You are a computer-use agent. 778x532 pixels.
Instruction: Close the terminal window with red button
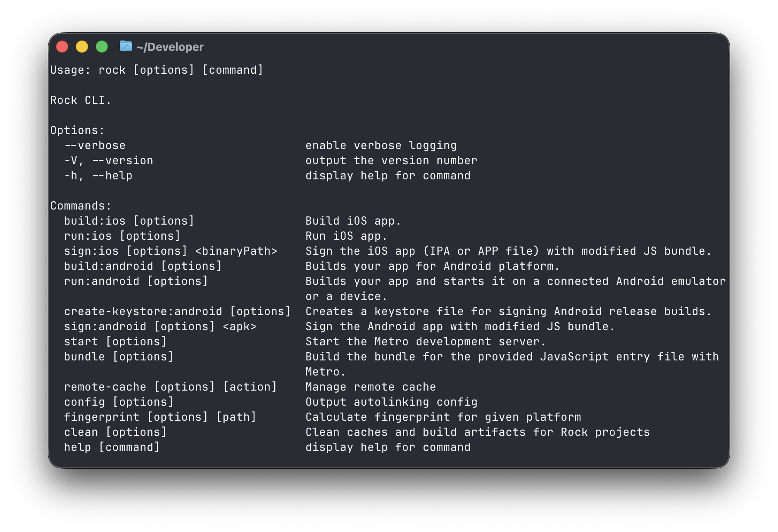click(x=62, y=47)
